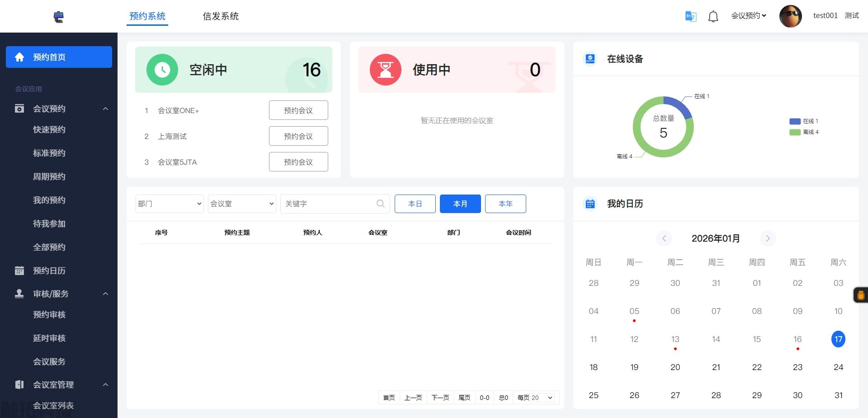The image size is (868, 418).
Task: Click the orange floating widget on right edge
Action: click(x=860, y=295)
